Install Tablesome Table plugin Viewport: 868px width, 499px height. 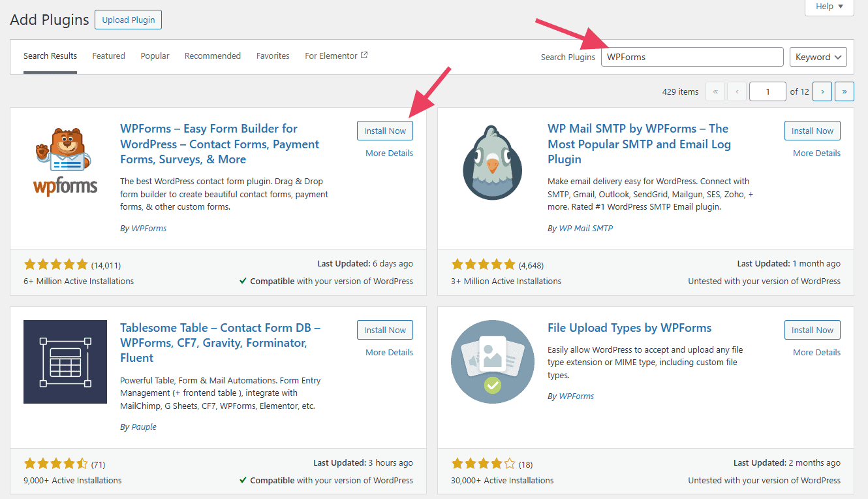pos(385,330)
